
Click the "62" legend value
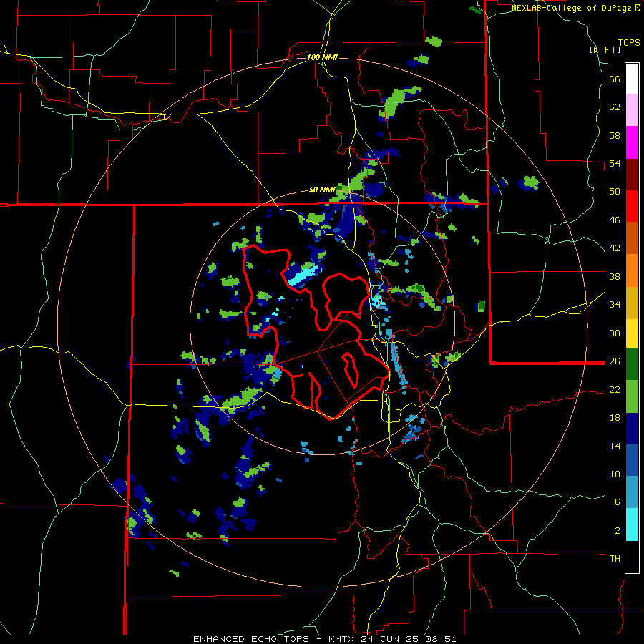coord(615,107)
